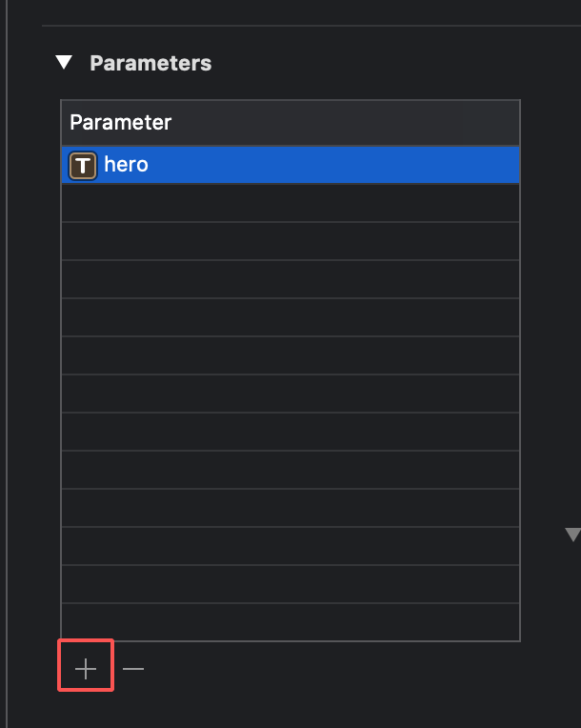Image resolution: width=581 pixels, height=728 pixels.
Task: Click the gray down arrow at right edge
Action: pos(571,535)
